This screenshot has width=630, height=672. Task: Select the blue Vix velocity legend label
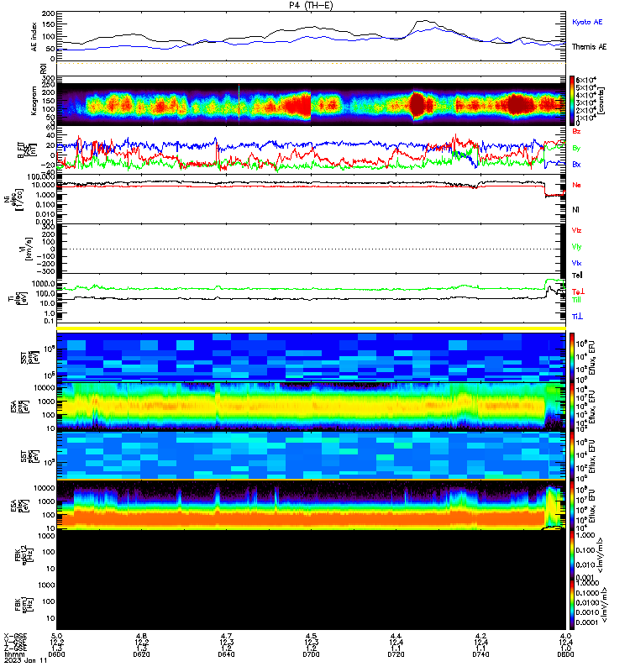[x=576, y=263]
